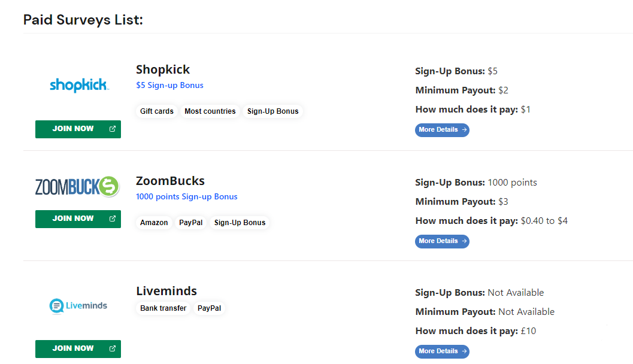Click the Liveminds heading title
The height and width of the screenshot is (364, 633).
(x=166, y=291)
